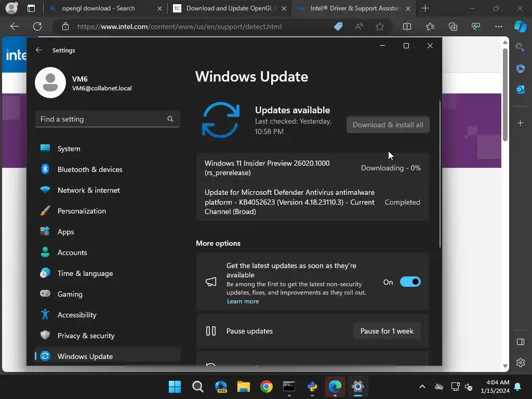532x399 pixels.
Task: Open notification bell in taskbar
Action: click(518, 387)
